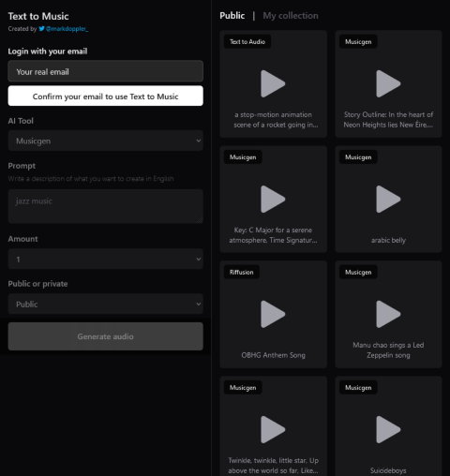Click Musicgen tag on arabic belly card
Image resolution: width=450 pixels, height=476 pixels.
358,156
